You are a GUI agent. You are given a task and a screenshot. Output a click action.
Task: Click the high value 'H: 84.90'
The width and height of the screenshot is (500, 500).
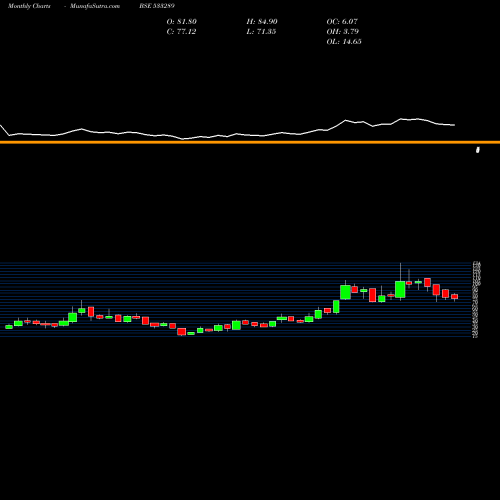coord(262,22)
